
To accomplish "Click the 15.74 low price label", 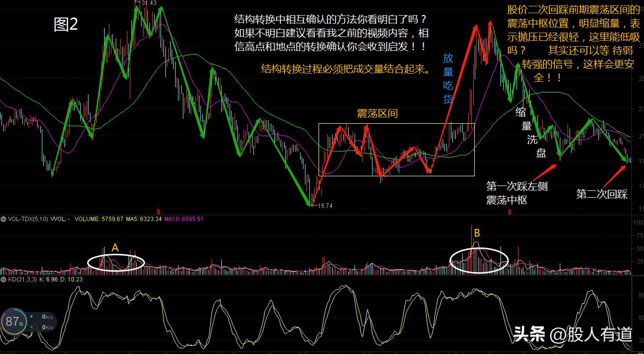I will [x=324, y=206].
